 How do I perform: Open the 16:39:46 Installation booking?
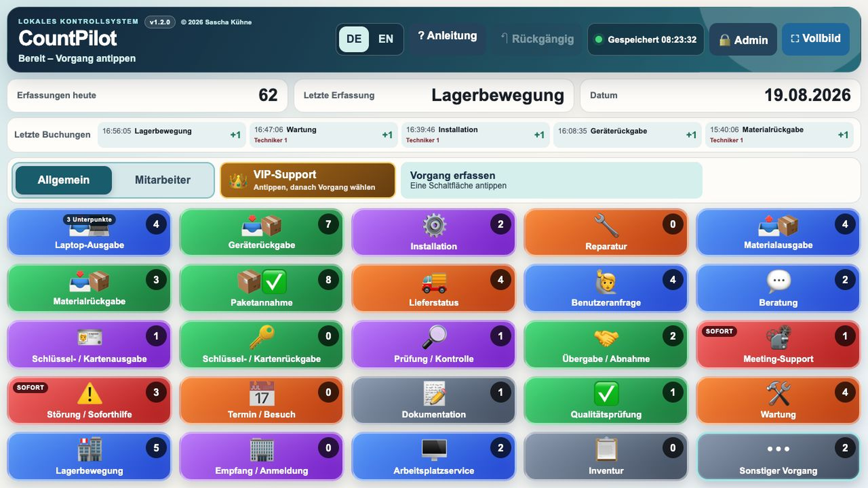476,135
